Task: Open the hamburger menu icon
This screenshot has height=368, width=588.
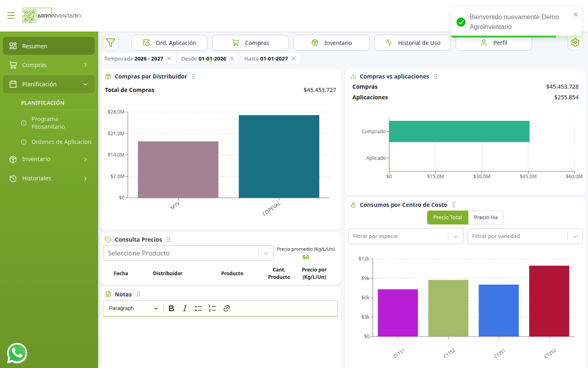Action: pyautogui.click(x=11, y=16)
